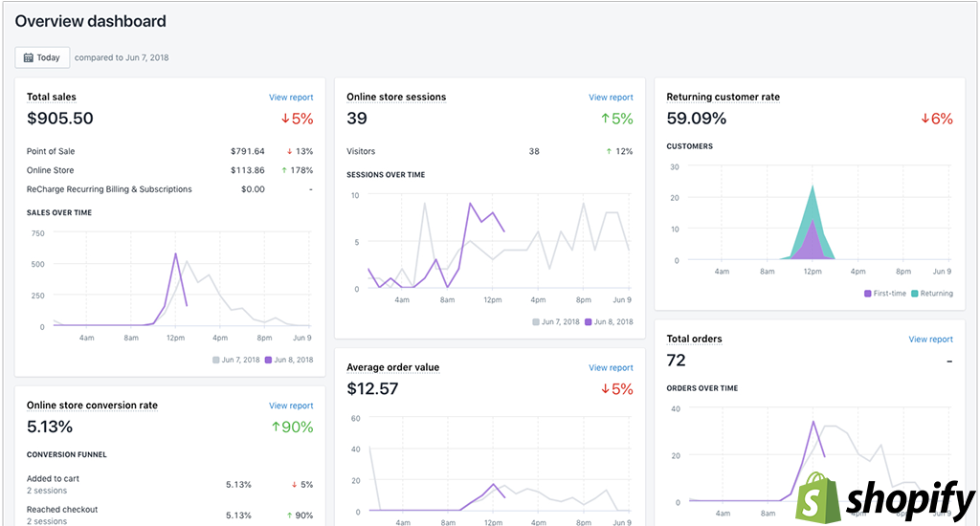Click the red down arrow for Average order value
The height and width of the screenshot is (526, 980).
605,389
